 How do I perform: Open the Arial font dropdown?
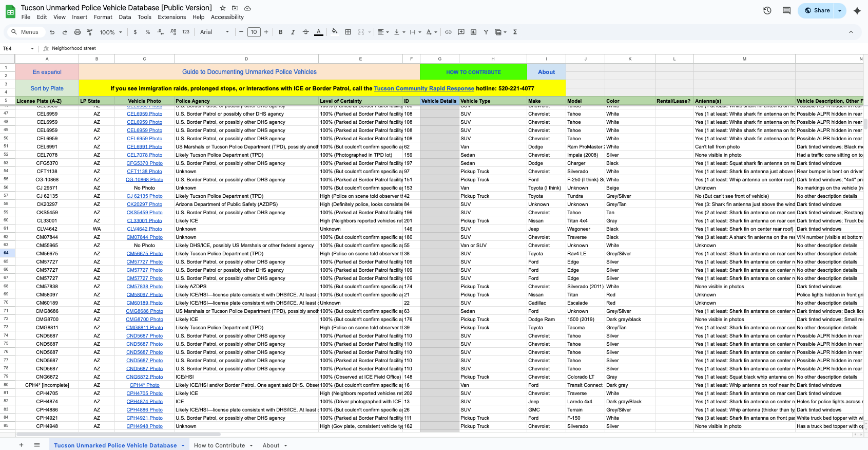215,32
